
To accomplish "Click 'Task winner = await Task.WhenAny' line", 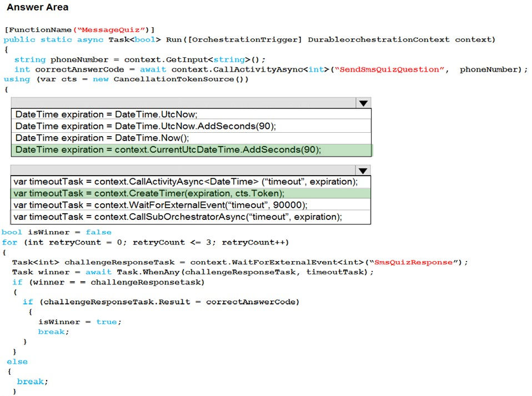I will click(x=193, y=272).
